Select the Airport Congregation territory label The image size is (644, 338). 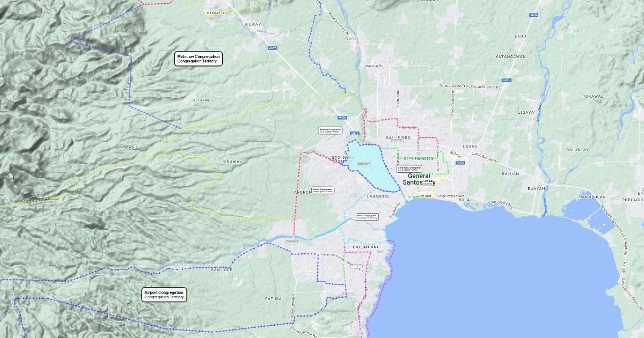164,295
